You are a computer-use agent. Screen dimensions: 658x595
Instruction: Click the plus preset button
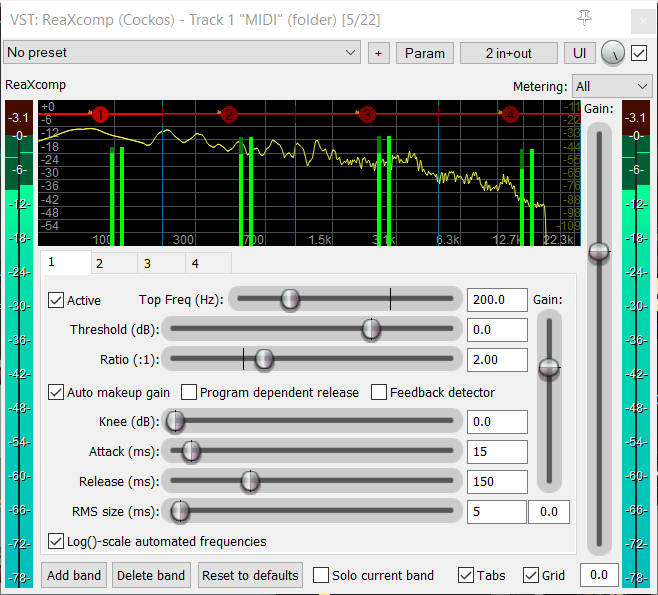click(x=379, y=53)
